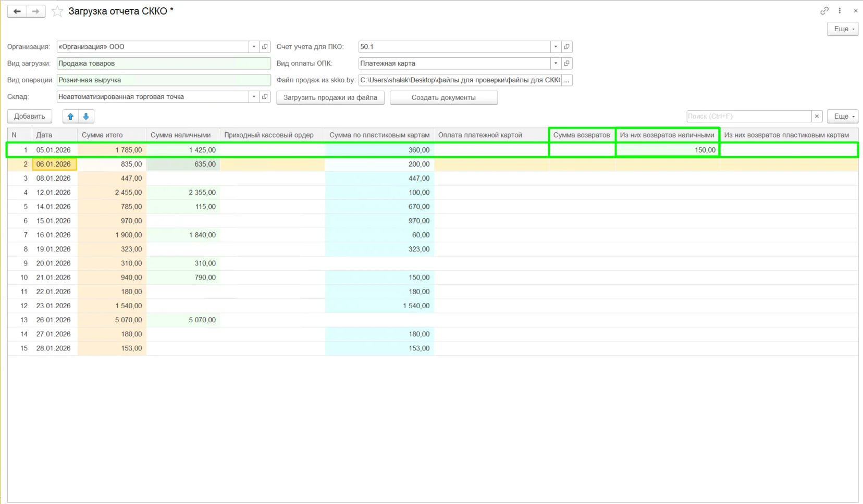
Task: Open the three-dot window options menu
Action: pyautogui.click(x=840, y=10)
